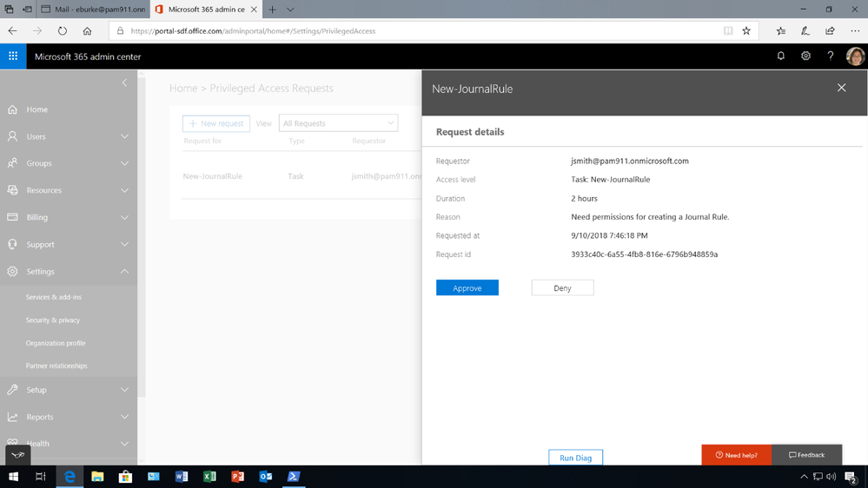Show the tab list chevron
868x488 pixels.
click(x=290, y=10)
